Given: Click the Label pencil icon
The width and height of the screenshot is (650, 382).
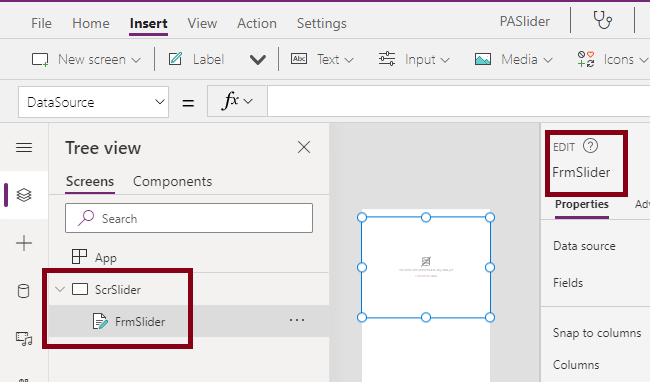Looking at the screenshot, I should point(175,59).
